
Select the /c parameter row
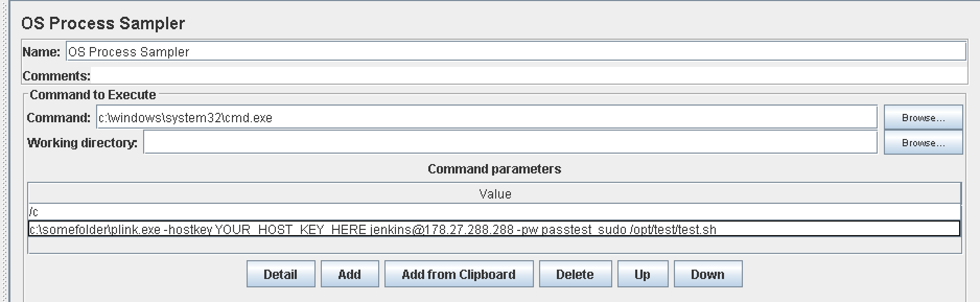(494, 212)
